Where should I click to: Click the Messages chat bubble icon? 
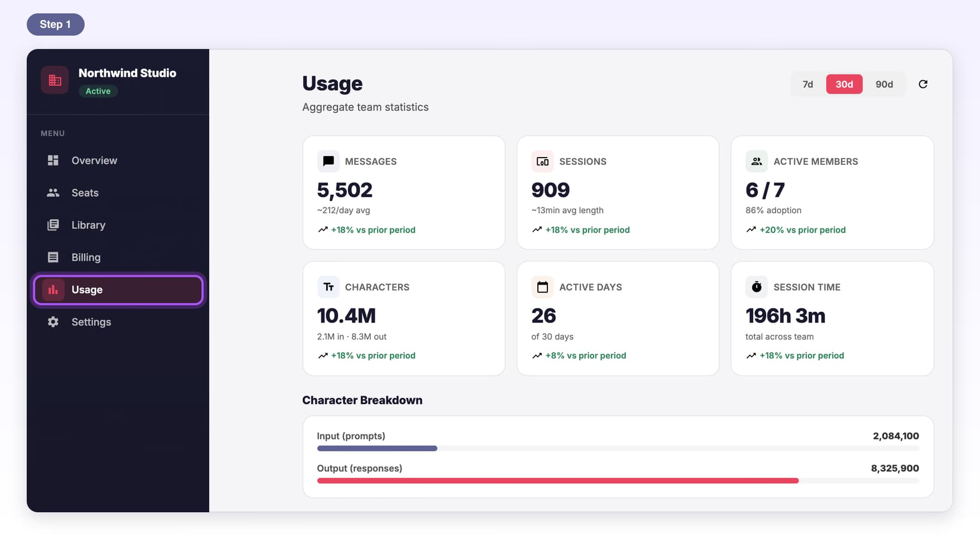[x=329, y=161]
